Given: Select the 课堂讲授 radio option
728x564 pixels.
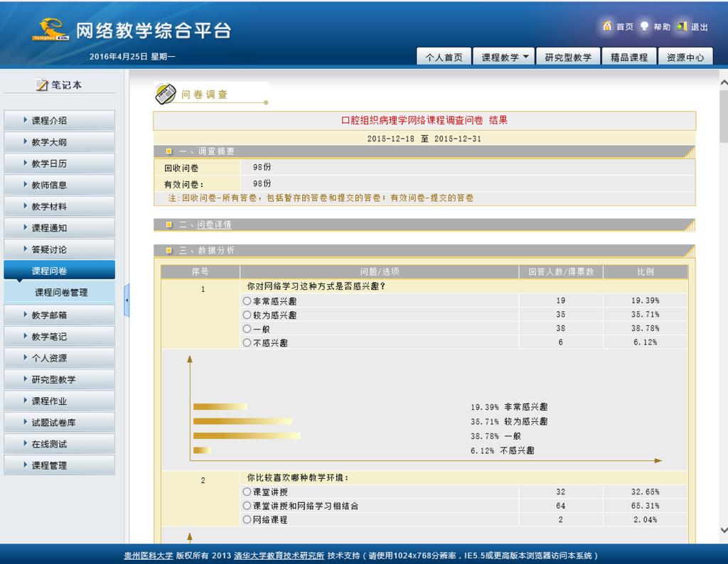Looking at the screenshot, I should point(247,492).
